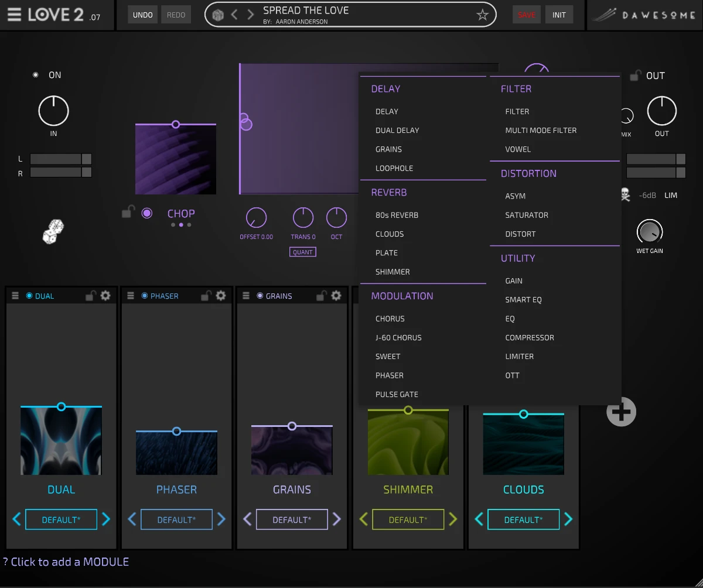Open the PHASER module settings gear

220,296
